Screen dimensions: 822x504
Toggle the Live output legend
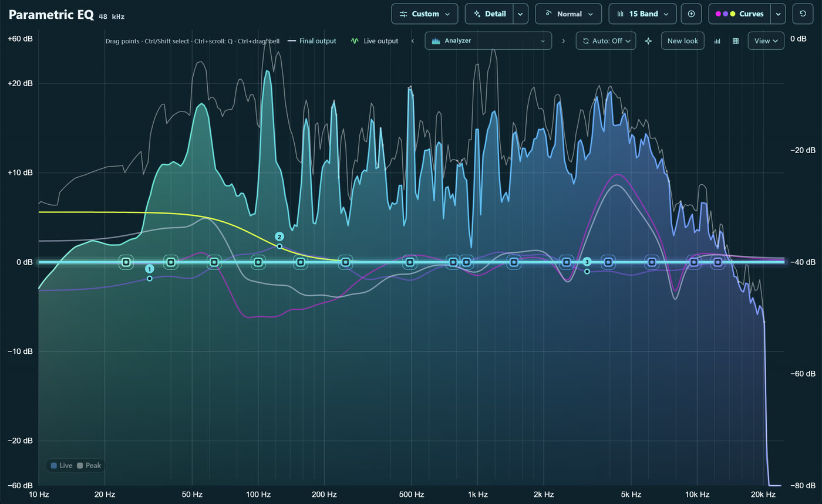tap(375, 41)
